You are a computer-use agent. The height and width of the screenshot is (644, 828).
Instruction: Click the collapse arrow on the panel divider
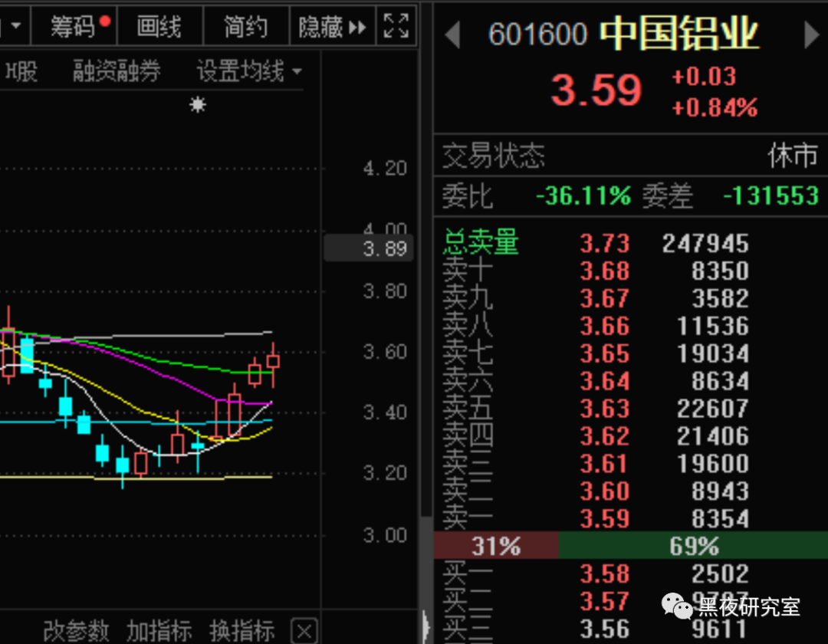[426, 626]
